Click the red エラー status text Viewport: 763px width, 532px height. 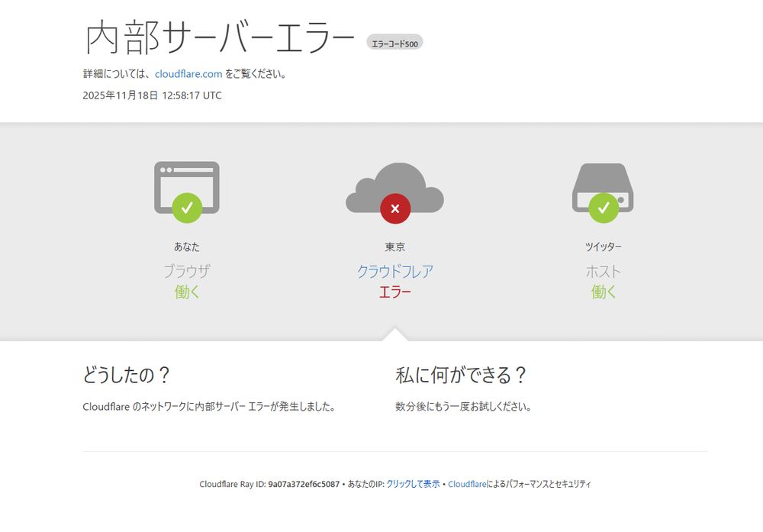click(x=395, y=292)
